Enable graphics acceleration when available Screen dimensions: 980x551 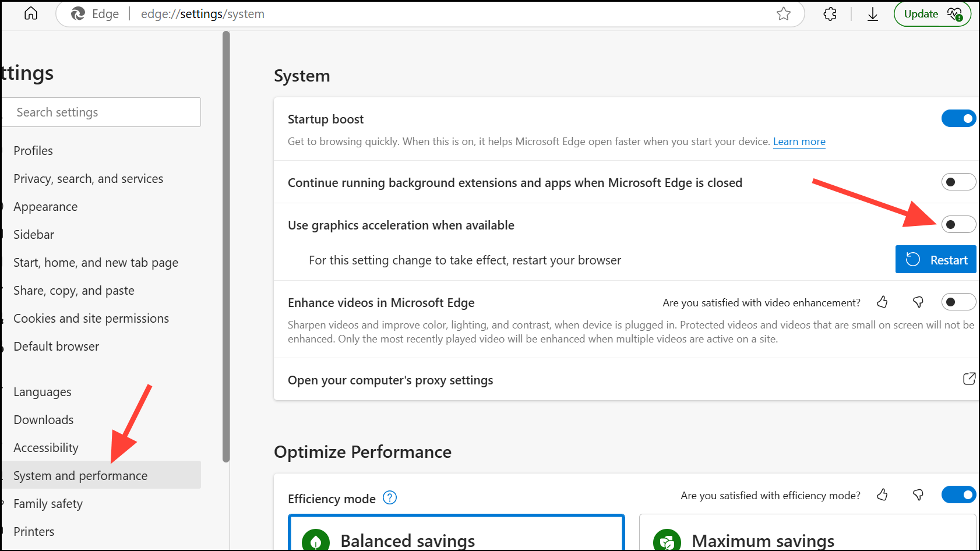(x=958, y=225)
